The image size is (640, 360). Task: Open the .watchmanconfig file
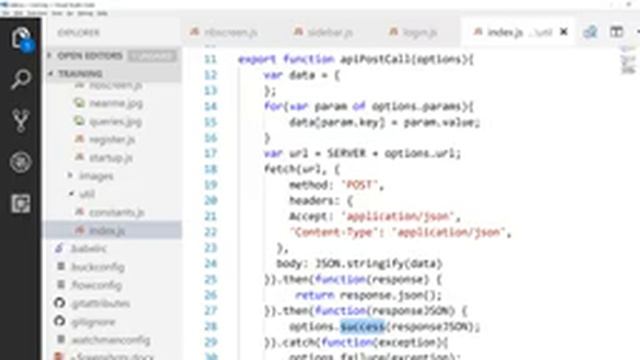click(x=111, y=340)
